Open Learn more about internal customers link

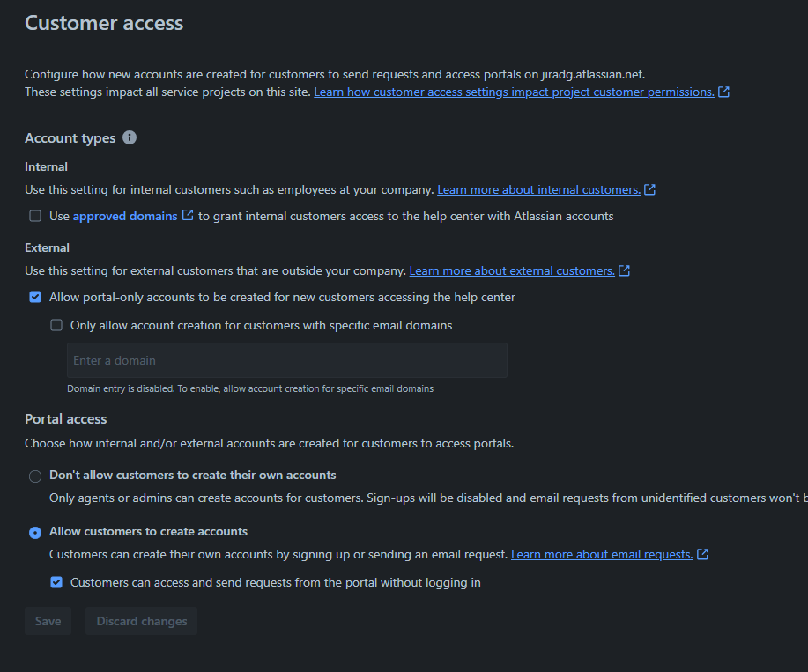(538, 189)
